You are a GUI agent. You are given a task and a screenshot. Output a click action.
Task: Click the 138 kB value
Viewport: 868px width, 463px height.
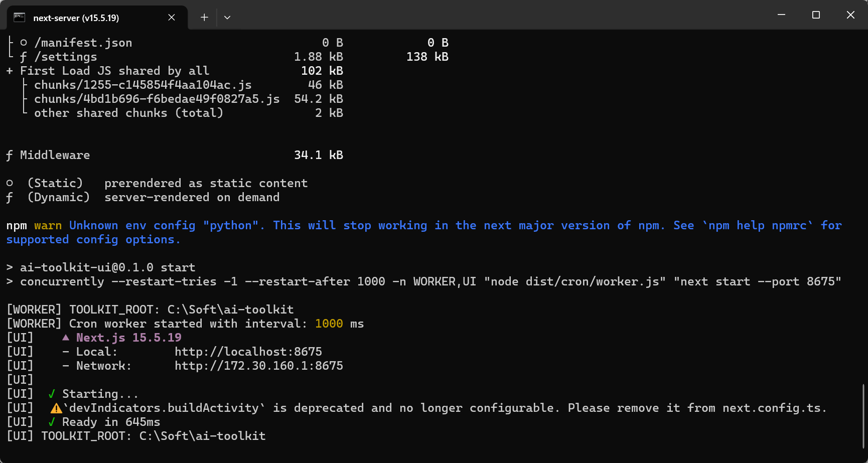tap(427, 57)
